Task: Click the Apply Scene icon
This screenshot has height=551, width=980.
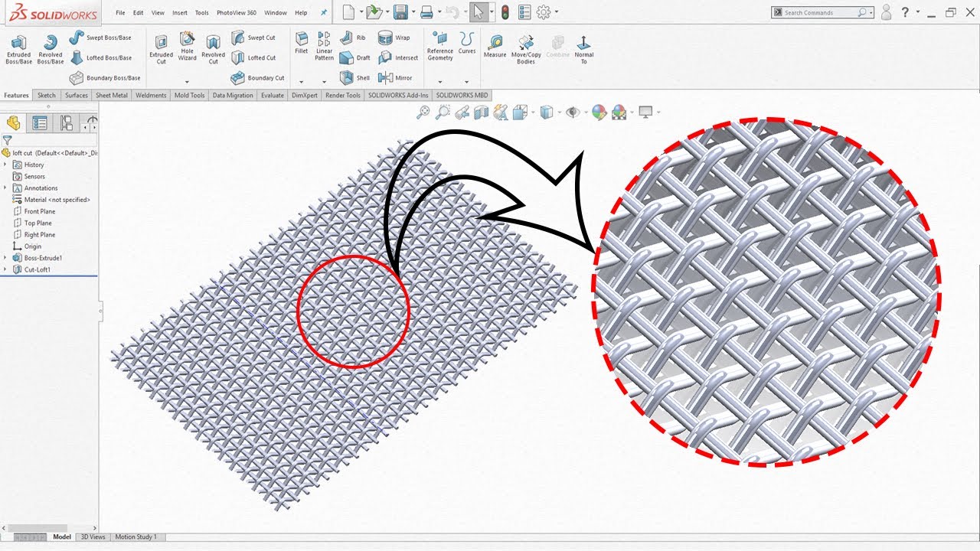Action: 619,112
